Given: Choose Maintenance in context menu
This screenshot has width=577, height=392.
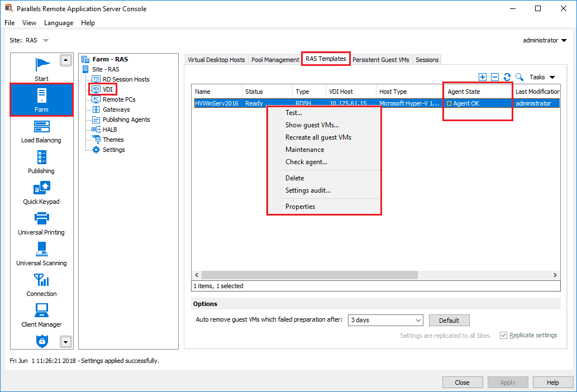Looking at the screenshot, I should pyautogui.click(x=324, y=150).
